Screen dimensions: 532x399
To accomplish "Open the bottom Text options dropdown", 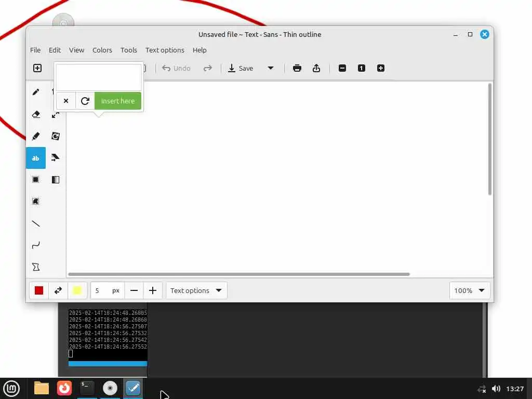I will 196,290.
